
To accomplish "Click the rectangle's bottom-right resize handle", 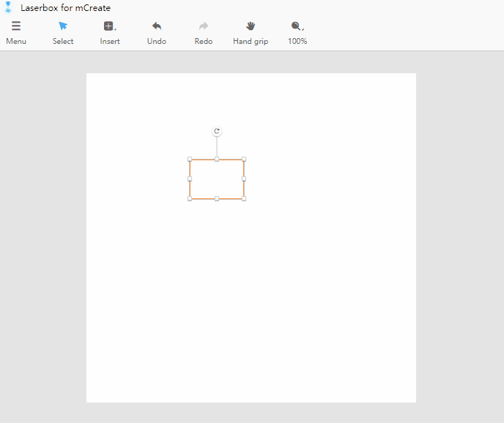I will pyautogui.click(x=244, y=199).
